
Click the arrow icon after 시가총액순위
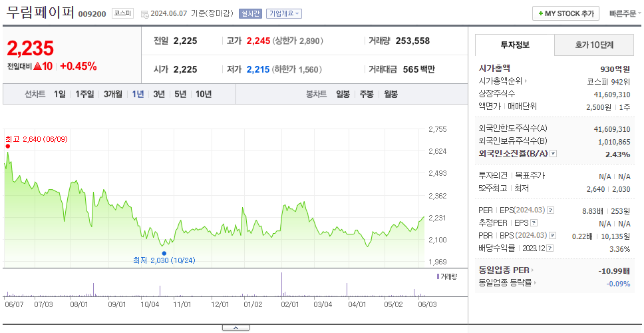[x=526, y=81]
